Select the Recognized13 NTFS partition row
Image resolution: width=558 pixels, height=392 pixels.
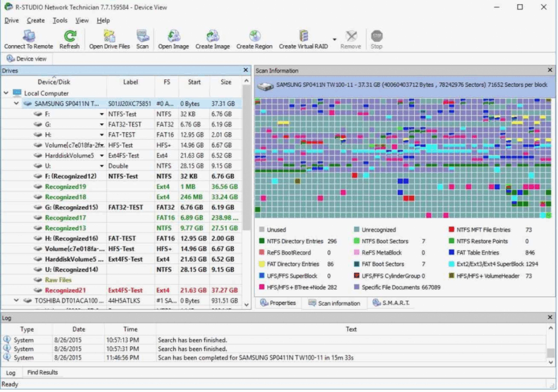(122, 228)
